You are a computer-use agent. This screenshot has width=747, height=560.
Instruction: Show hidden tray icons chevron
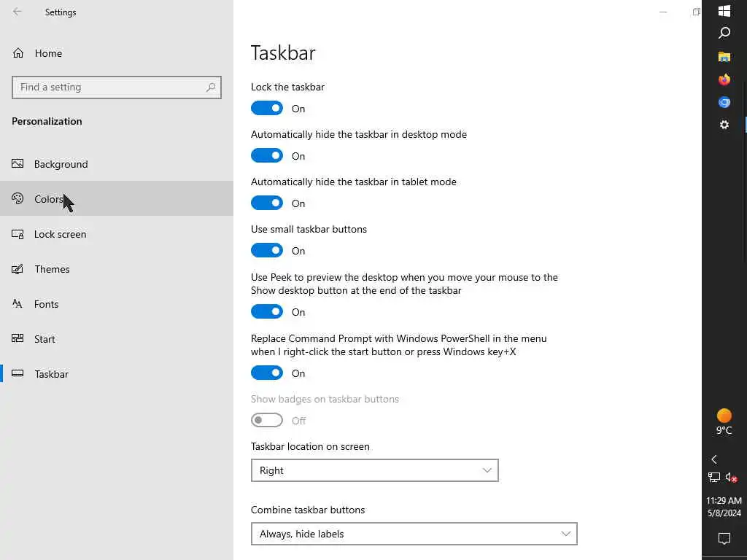[714, 459]
